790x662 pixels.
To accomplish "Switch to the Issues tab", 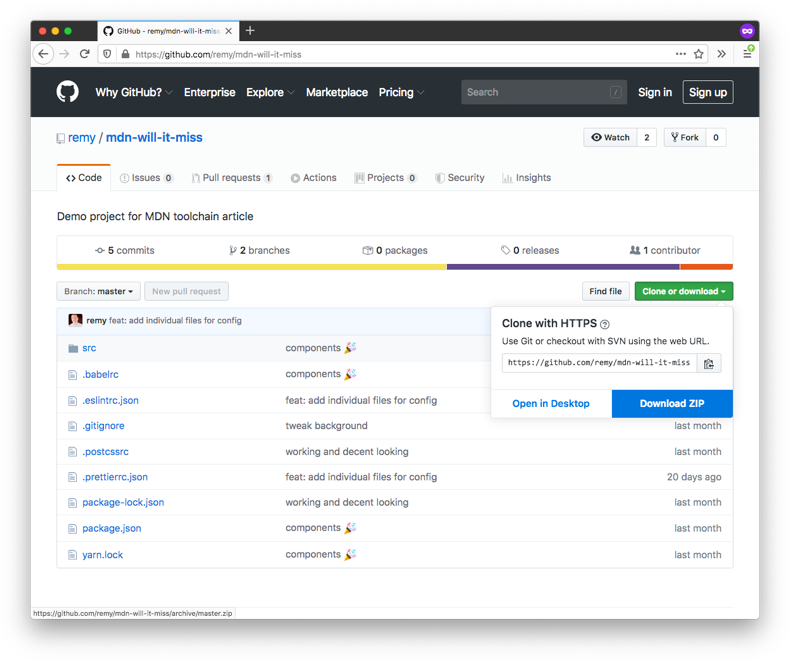I will click(147, 178).
